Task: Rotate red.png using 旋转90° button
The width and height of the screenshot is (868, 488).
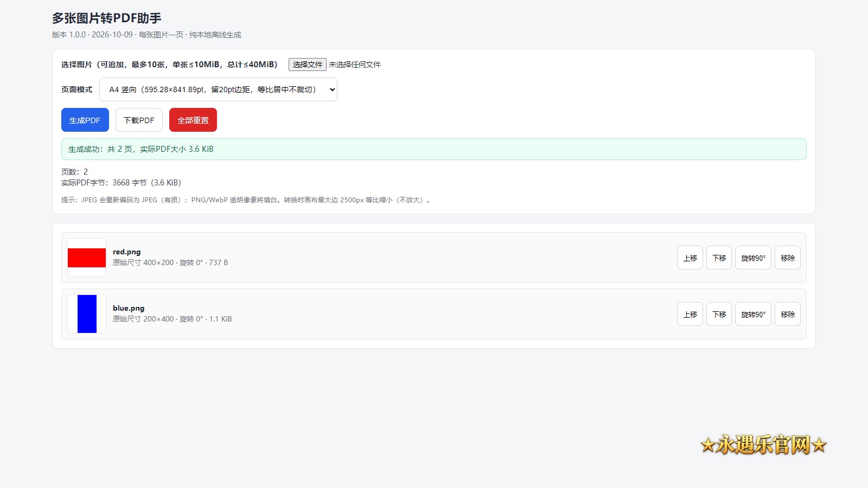Action: [753, 258]
